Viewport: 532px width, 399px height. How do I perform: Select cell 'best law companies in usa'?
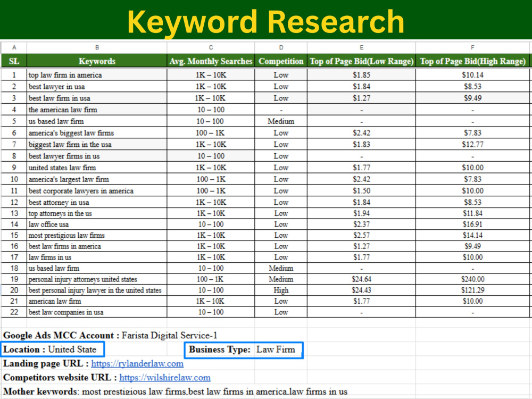pyautogui.click(x=97, y=312)
